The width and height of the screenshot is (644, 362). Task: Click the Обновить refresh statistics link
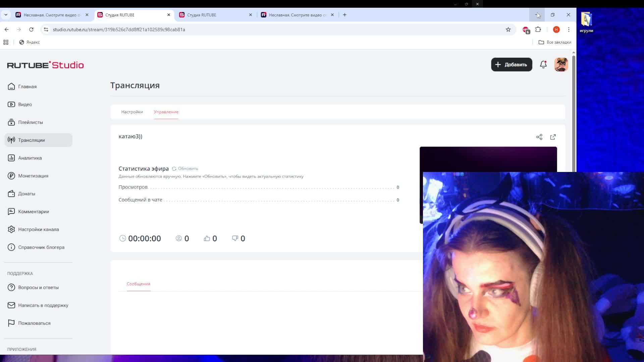[x=185, y=169]
